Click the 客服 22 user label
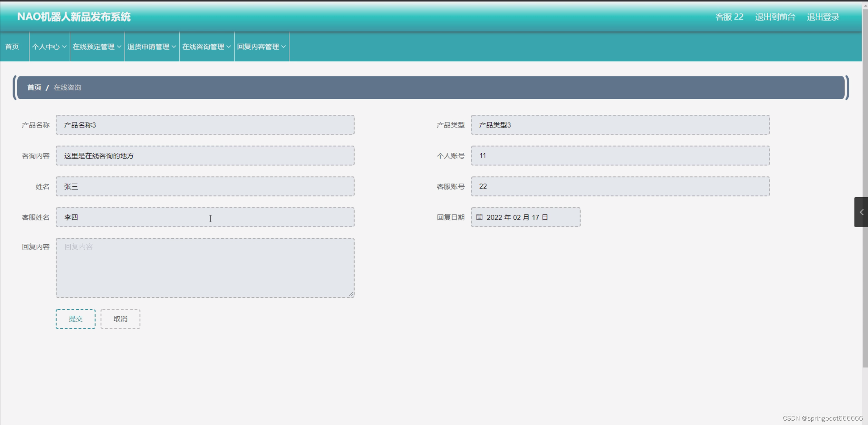Viewport: 868px width, 425px height. [x=729, y=17]
